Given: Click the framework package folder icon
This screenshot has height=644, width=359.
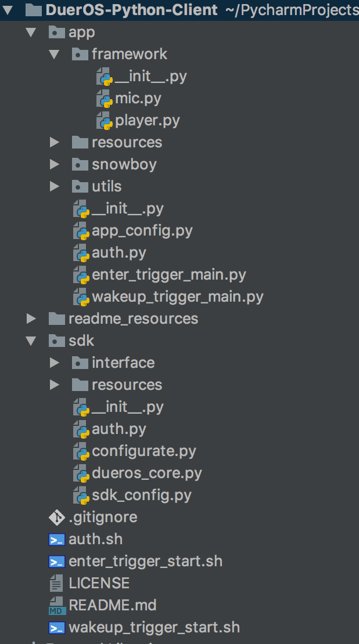Looking at the screenshot, I should tap(80, 54).
